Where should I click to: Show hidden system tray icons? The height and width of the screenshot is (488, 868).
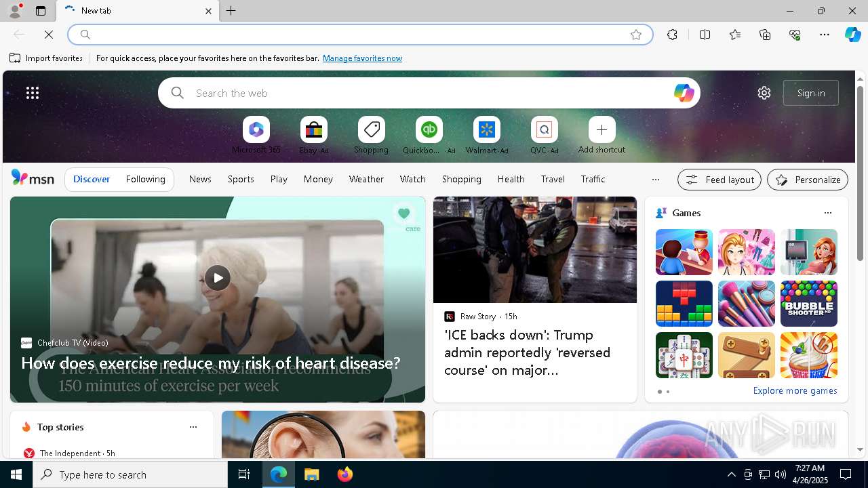(731, 474)
